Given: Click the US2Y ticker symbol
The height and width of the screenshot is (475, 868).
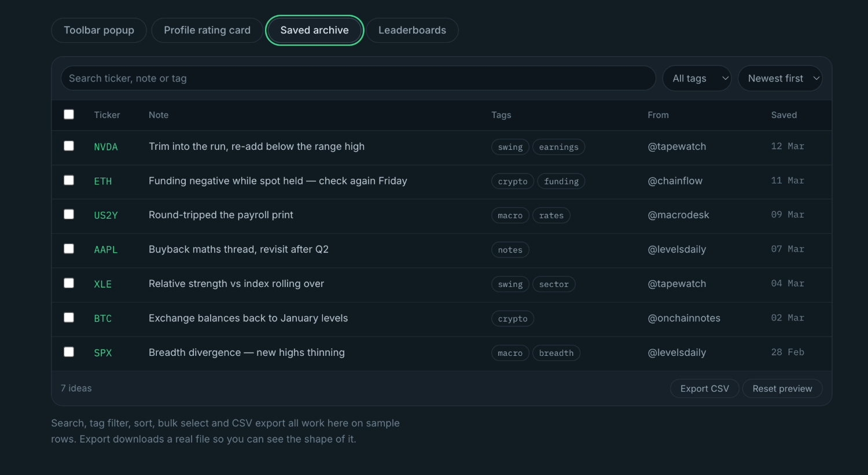Looking at the screenshot, I should [x=106, y=215].
